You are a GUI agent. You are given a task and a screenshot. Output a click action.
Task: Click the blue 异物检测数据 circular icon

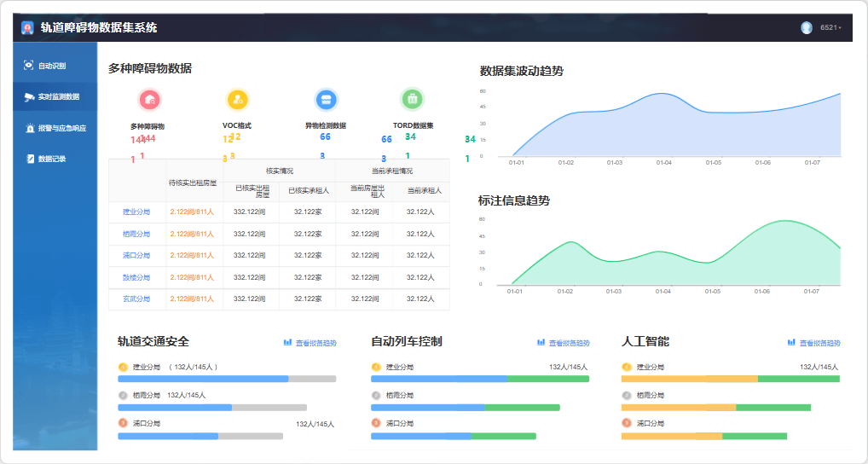(x=325, y=100)
